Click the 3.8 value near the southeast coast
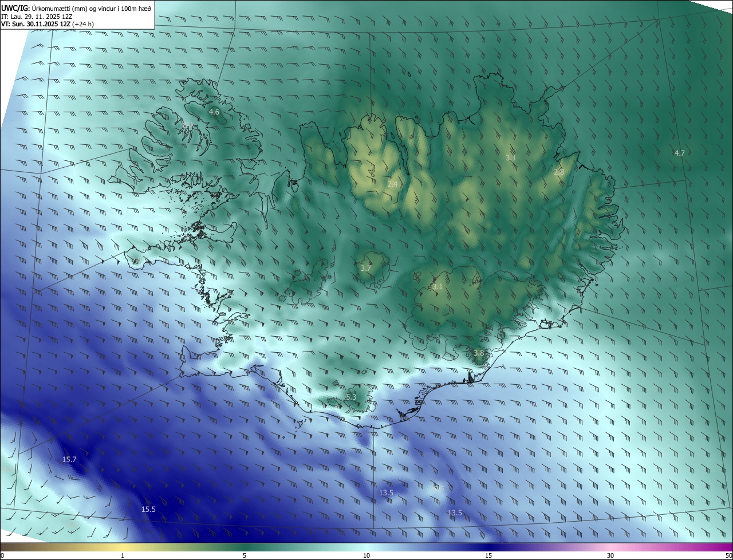 (x=479, y=353)
